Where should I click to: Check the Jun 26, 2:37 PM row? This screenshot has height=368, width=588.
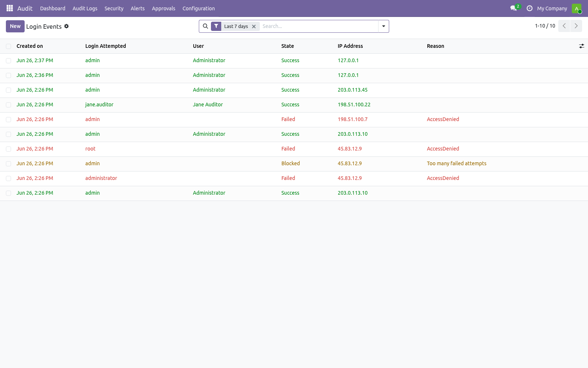tap(8, 61)
